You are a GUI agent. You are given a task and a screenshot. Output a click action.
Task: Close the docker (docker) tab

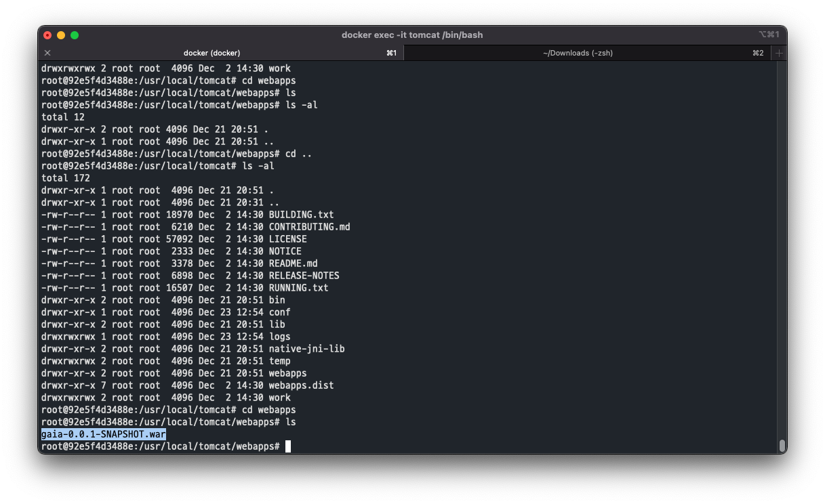click(47, 53)
